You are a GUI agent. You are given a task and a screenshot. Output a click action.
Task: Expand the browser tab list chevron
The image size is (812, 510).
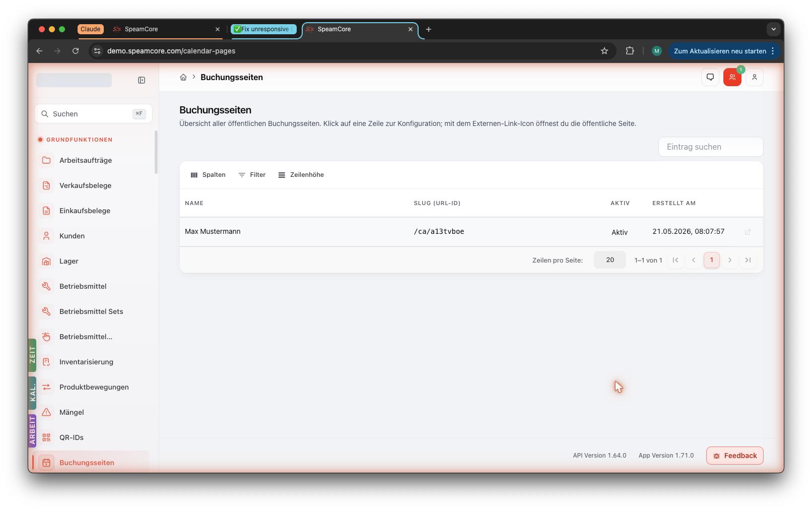(774, 29)
